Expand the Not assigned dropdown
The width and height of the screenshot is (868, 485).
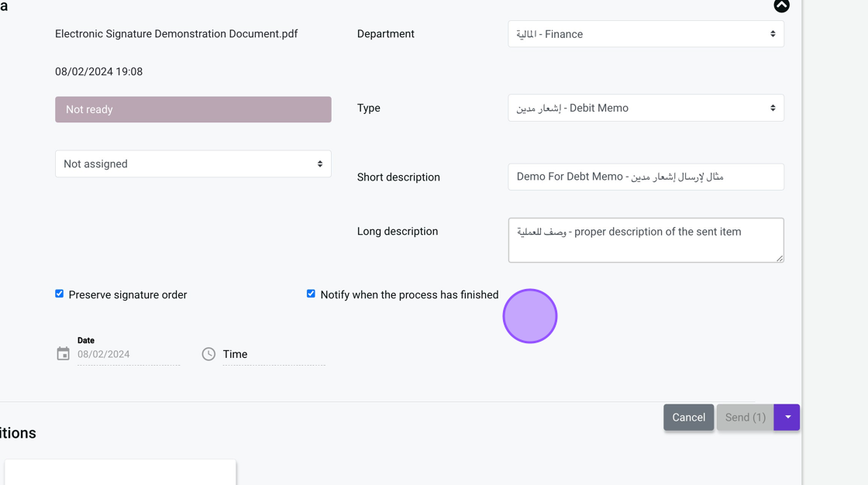tap(193, 164)
